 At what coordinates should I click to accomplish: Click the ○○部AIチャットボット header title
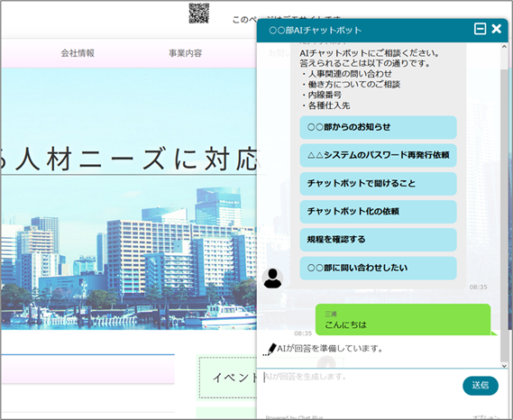pyautogui.click(x=315, y=30)
